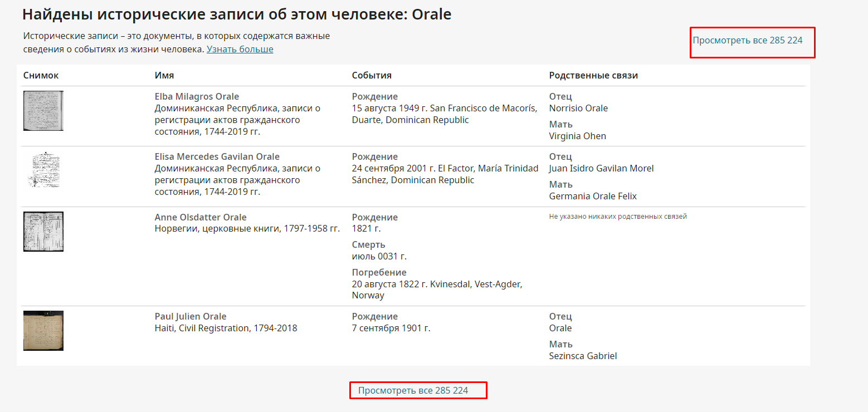Click mother name Sezinsca Gabriel
The height and width of the screenshot is (412, 868).
click(x=583, y=356)
